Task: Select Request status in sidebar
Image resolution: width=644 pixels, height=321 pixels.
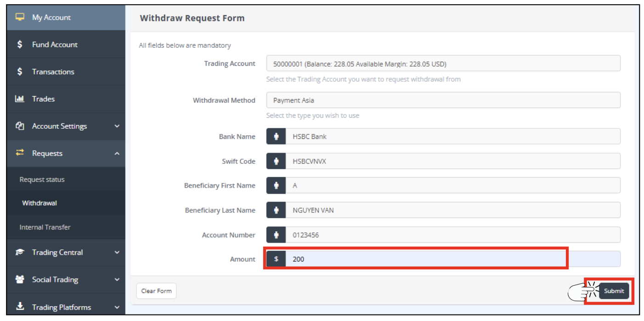Action: [42, 179]
